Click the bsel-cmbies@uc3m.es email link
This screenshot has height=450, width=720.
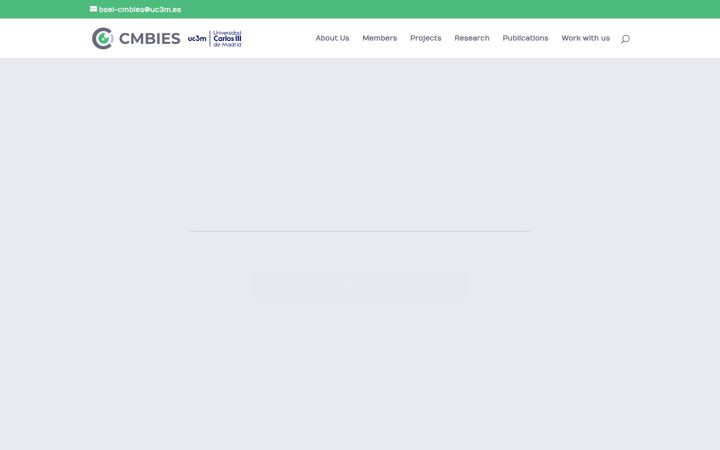click(x=140, y=10)
